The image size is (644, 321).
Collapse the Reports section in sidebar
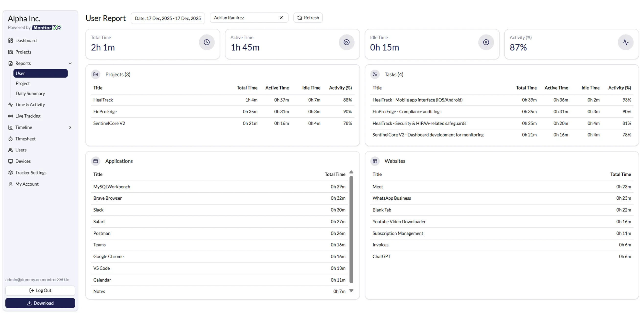(70, 63)
